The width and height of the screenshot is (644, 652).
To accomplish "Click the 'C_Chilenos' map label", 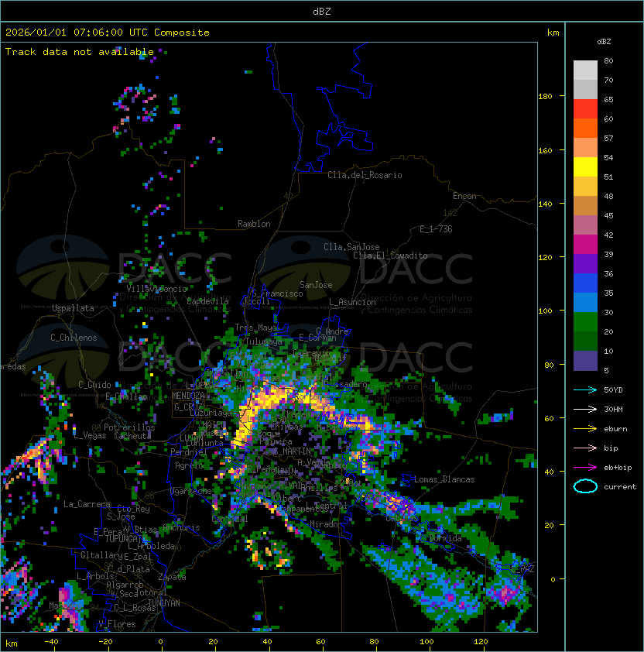I will tap(74, 338).
